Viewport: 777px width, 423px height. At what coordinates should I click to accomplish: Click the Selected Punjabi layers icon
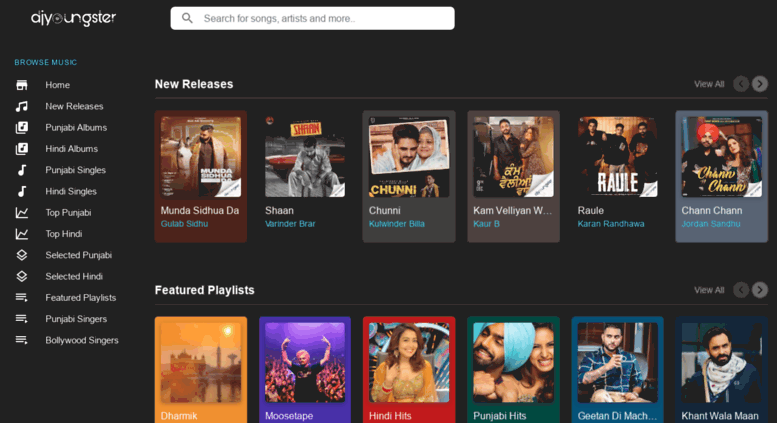tap(21, 255)
